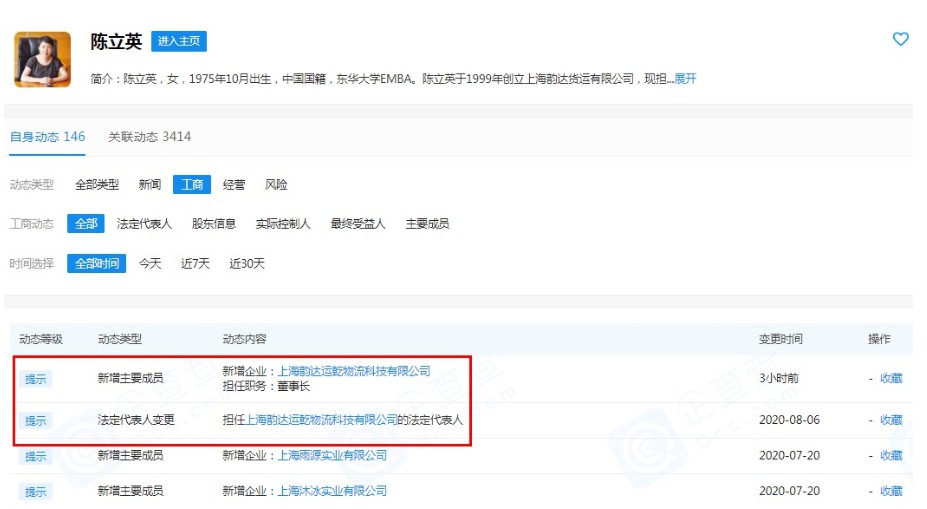Click 担任职务：董事长 text

coord(266,387)
